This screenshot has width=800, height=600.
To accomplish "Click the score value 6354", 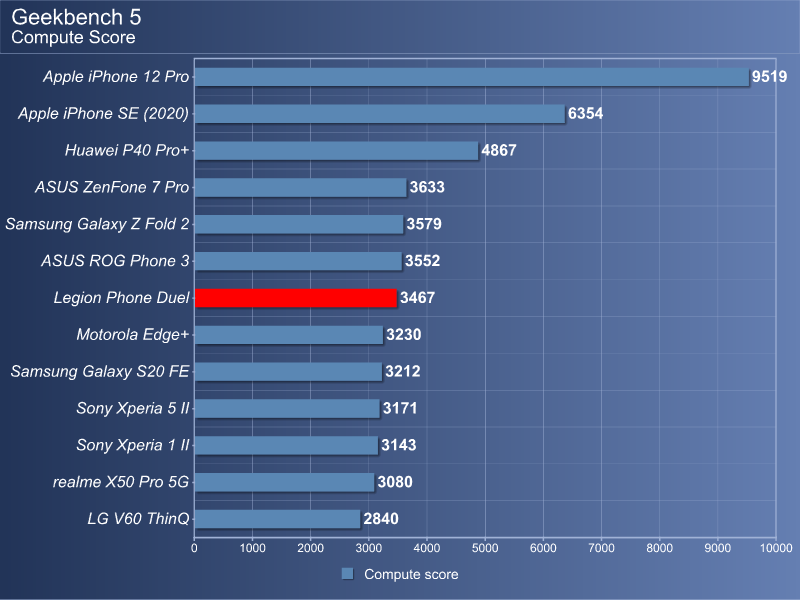I will (586, 113).
